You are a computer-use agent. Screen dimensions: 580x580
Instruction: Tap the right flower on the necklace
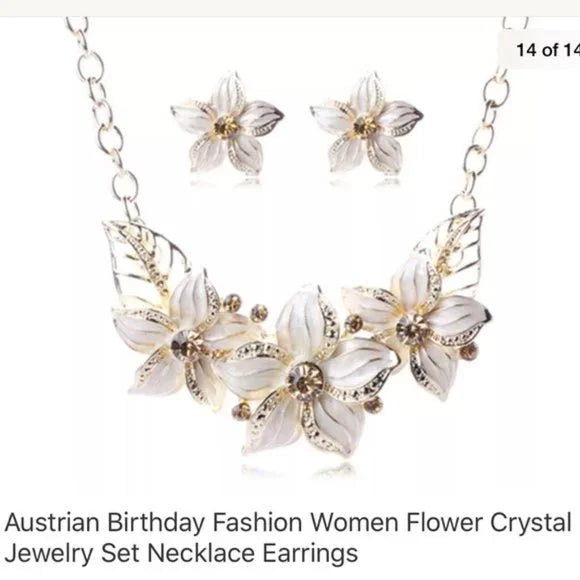point(418,326)
